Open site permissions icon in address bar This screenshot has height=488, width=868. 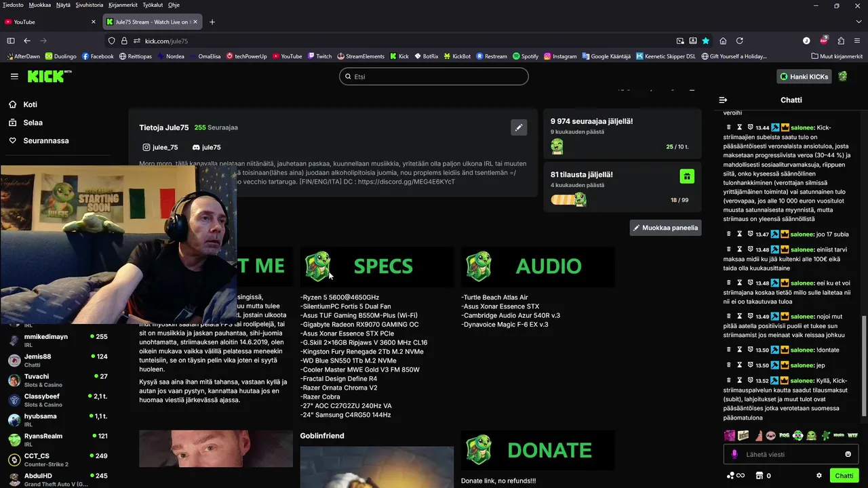click(x=137, y=41)
